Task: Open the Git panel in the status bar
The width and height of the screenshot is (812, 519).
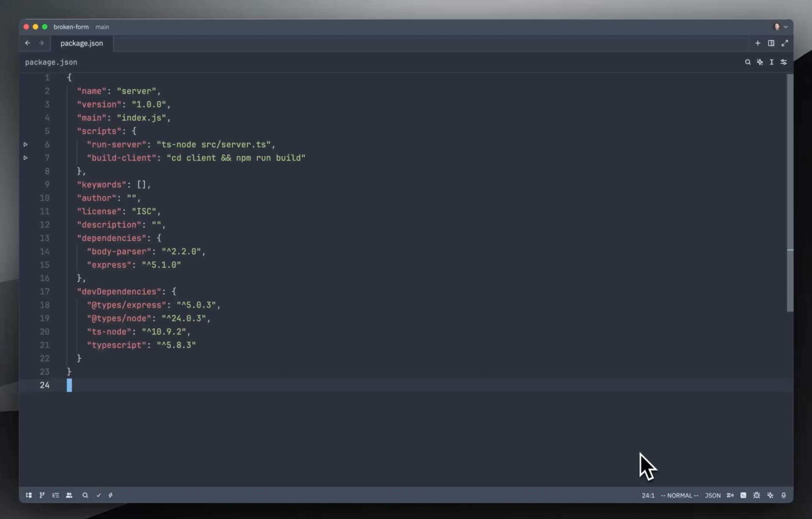Action: [x=42, y=495]
